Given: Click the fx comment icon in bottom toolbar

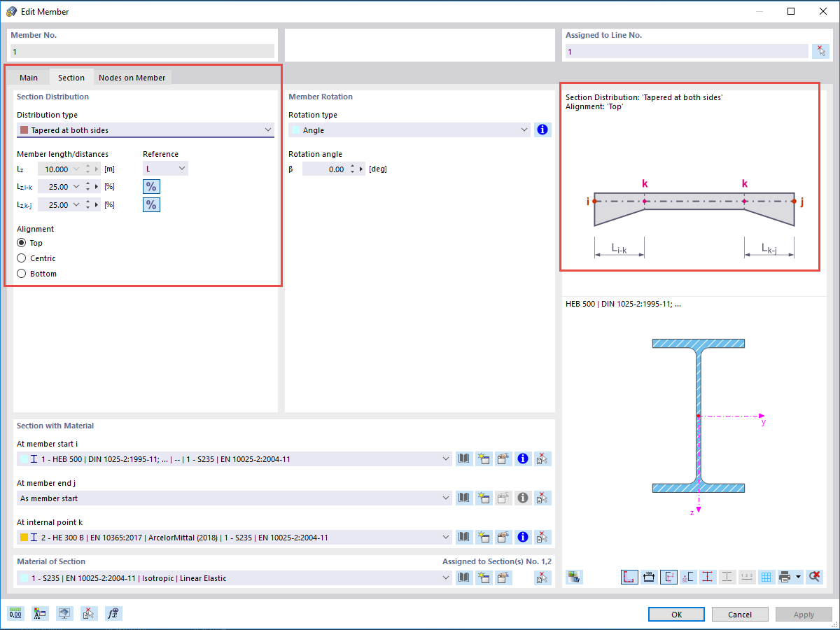Looking at the screenshot, I should click(x=113, y=613).
